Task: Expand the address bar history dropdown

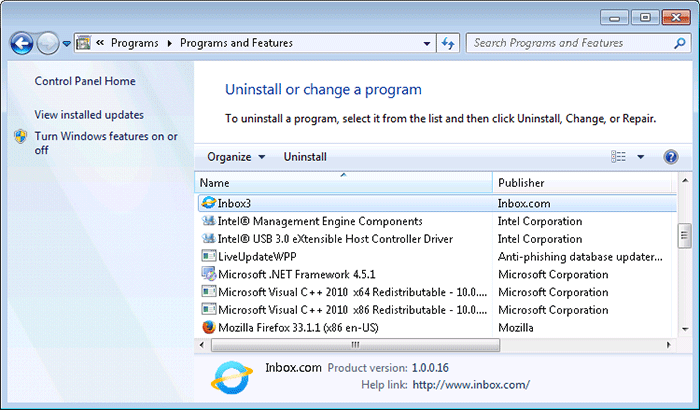Action: click(427, 44)
